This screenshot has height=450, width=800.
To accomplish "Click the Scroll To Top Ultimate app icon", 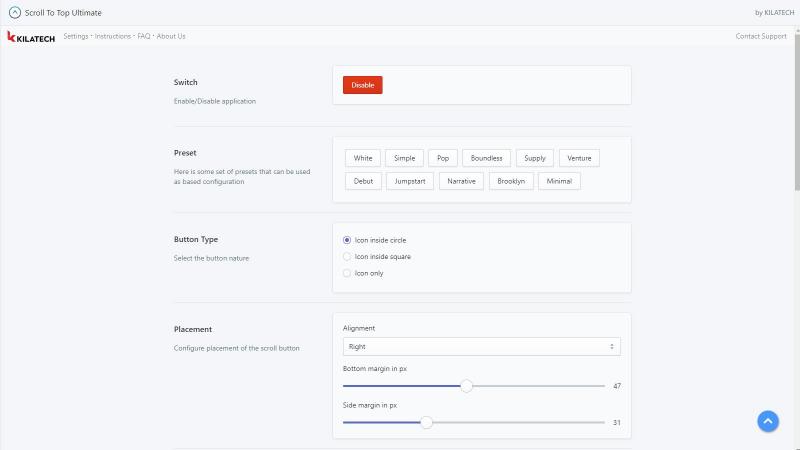I will coord(15,13).
